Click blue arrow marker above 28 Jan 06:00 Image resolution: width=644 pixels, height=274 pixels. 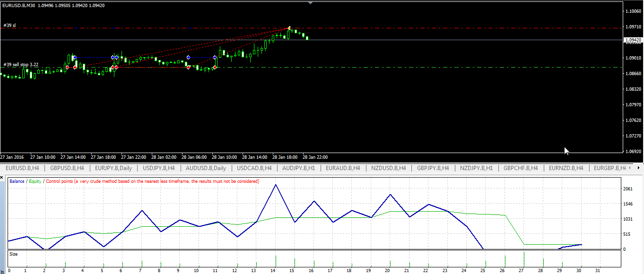pyautogui.click(x=188, y=57)
